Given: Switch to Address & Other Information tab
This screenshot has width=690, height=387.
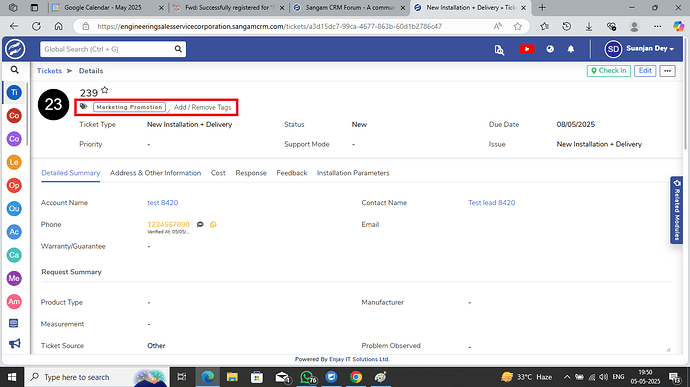Looking at the screenshot, I should click(x=155, y=173).
